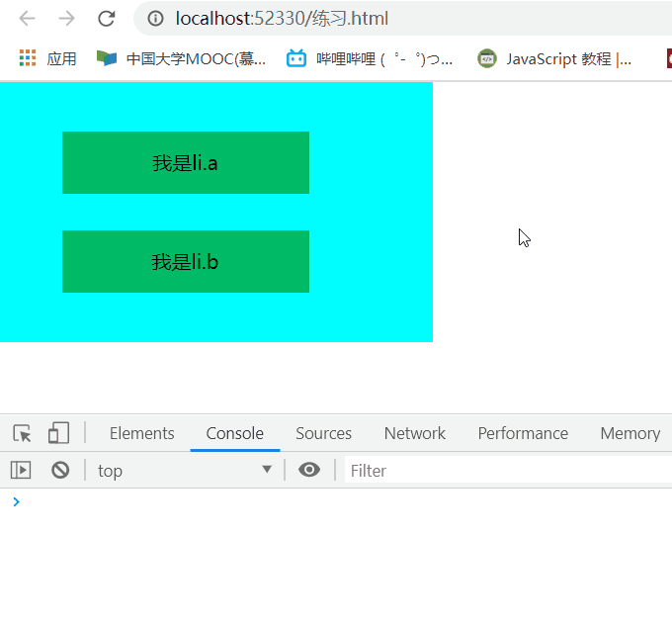Open the JavaScript 教程 bookmark
This screenshot has width=672, height=625.
554,58
